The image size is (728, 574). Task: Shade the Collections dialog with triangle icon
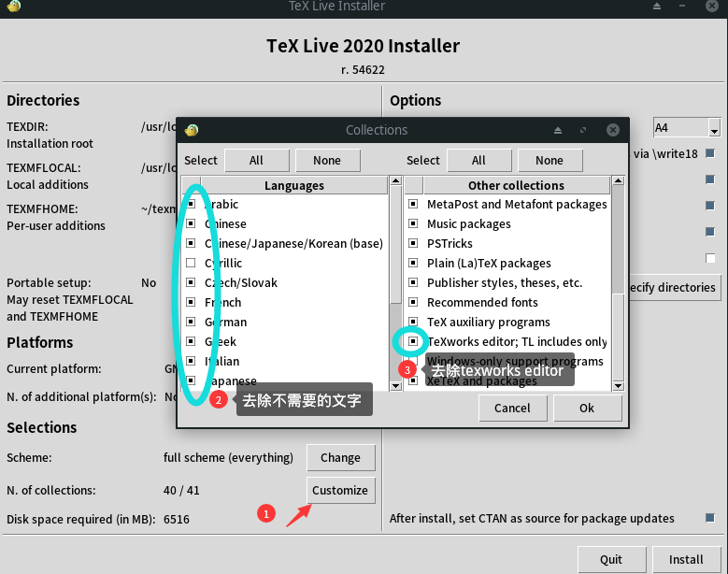click(558, 131)
